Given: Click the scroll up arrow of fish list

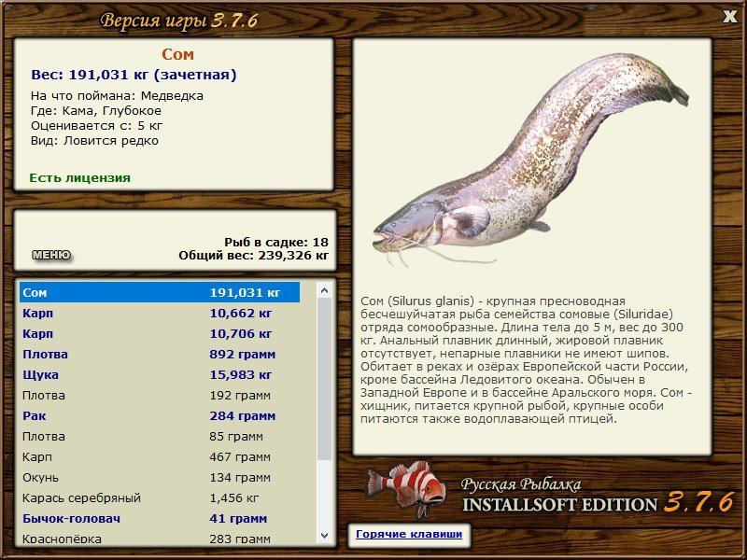Looking at the screenshot, I should point(324,290).
